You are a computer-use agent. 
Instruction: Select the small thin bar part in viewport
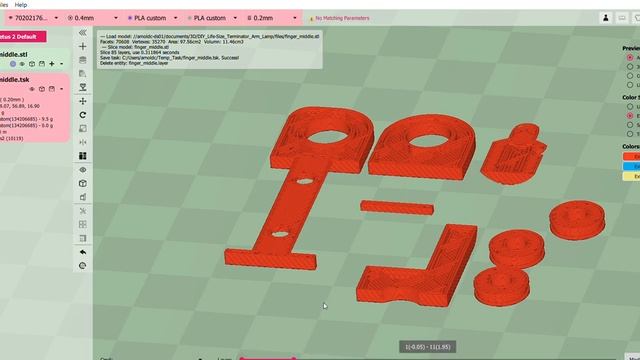[x=397, y=207]
